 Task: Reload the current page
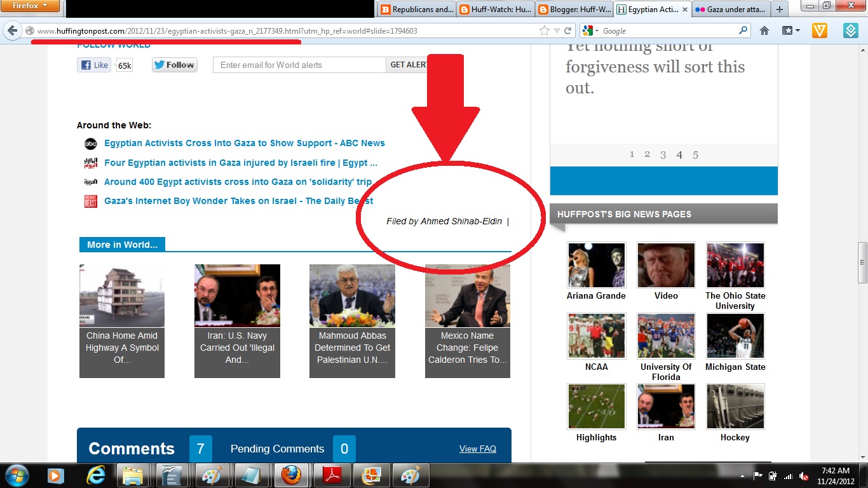pyautogui.click(x=568, y=30)
